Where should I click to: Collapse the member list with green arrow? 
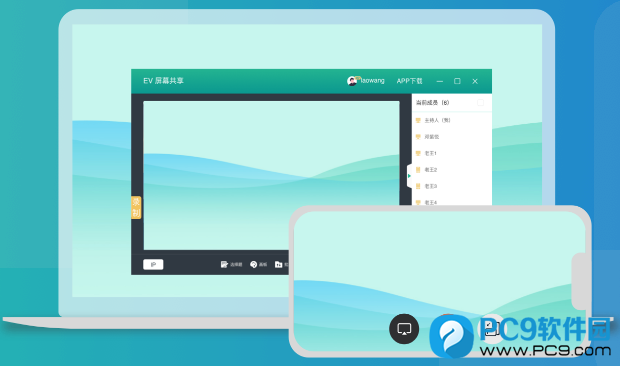(409, 176)
